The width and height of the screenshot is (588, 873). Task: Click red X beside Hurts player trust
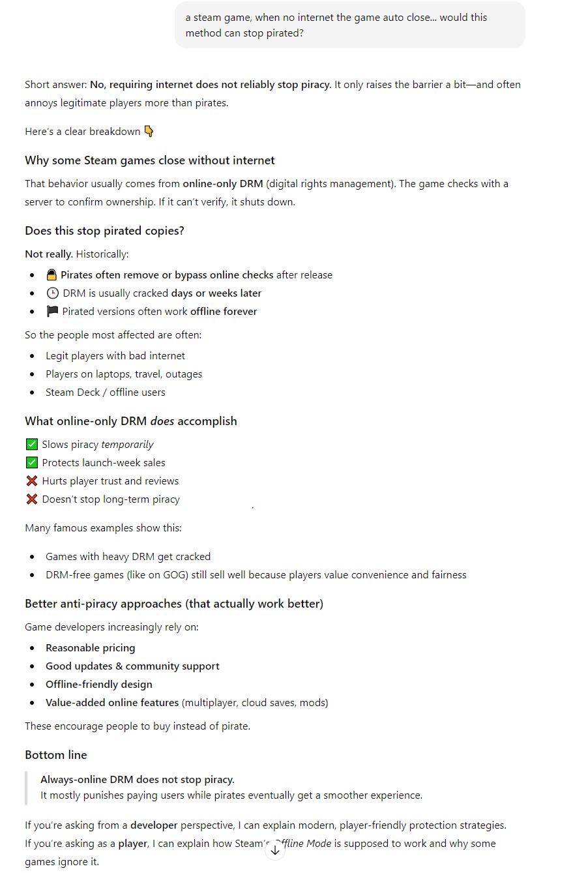click(x=31, y=481)
